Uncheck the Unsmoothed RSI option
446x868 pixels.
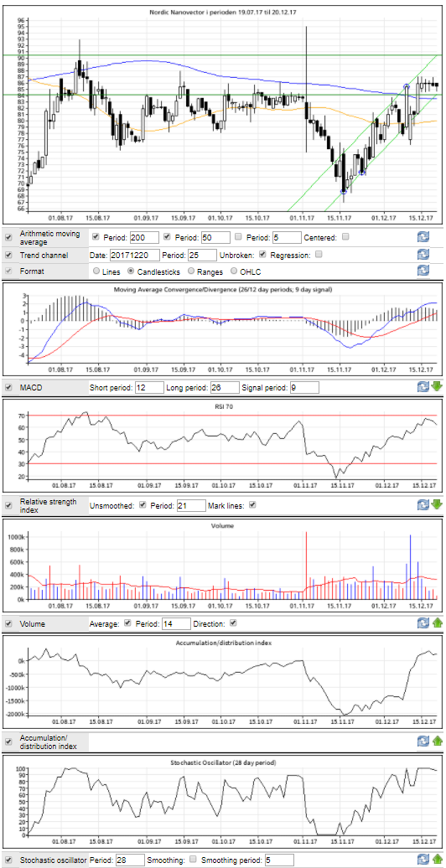pyautogui.click(x=143, y=505)
